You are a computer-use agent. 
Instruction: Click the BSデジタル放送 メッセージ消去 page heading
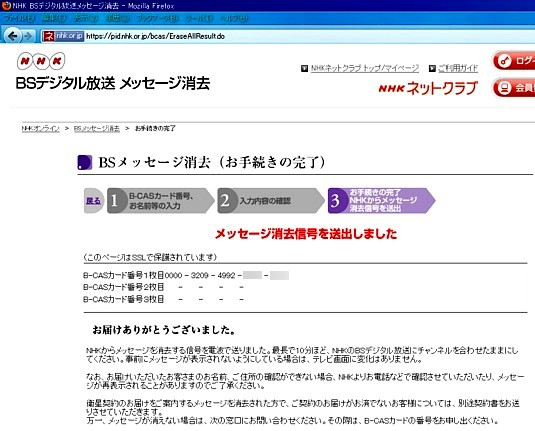(x=113, y=84)
